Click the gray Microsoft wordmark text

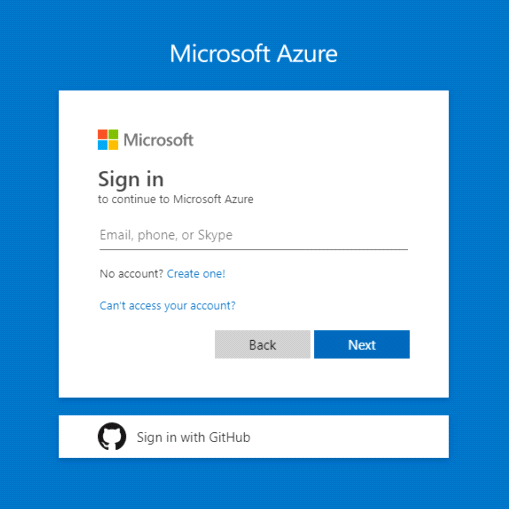(x=158, y=140)
